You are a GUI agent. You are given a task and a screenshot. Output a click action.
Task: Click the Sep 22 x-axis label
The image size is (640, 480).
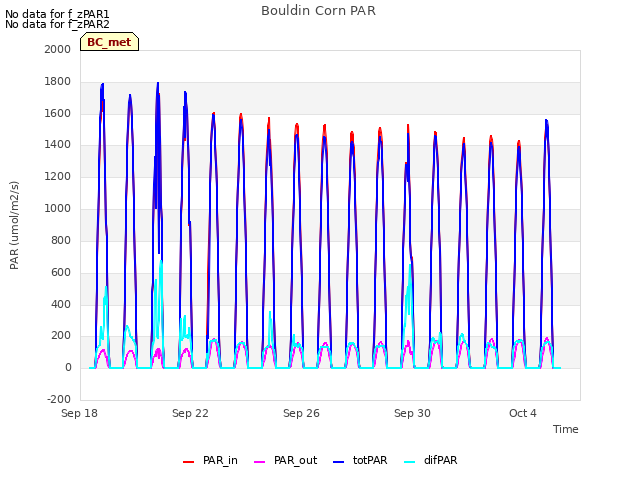click(190, 413)
